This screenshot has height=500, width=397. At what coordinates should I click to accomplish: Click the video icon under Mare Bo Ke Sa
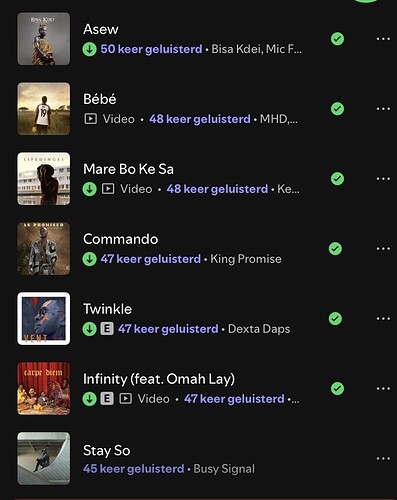[x=108, y=189]
